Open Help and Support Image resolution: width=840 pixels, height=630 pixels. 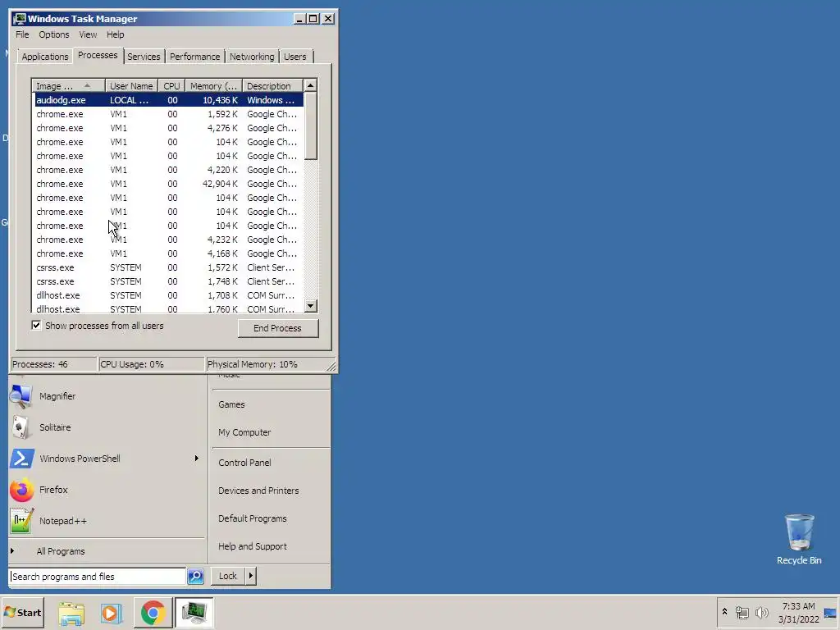tap(253, 546)
